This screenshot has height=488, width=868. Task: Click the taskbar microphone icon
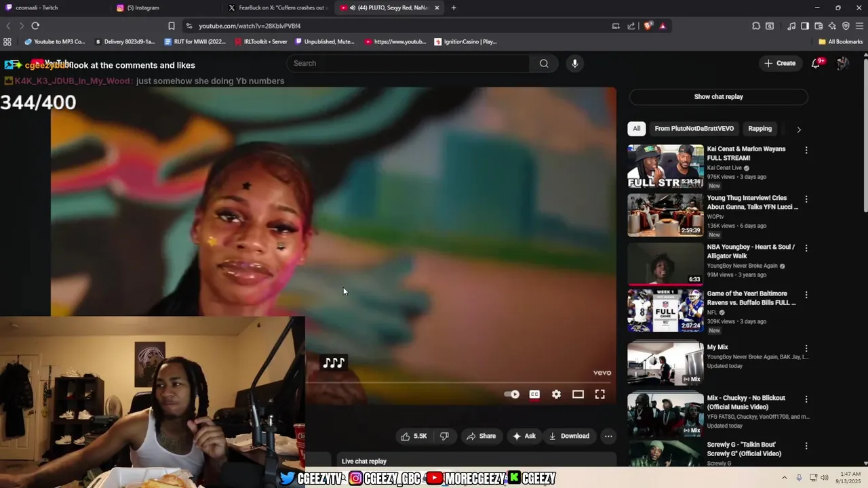(799, 478)
